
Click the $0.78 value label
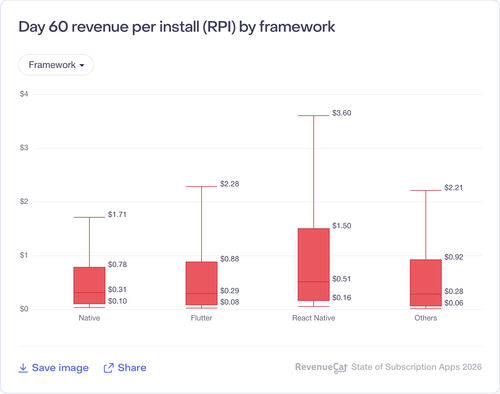pyautogui.click(x=117, y=264)
